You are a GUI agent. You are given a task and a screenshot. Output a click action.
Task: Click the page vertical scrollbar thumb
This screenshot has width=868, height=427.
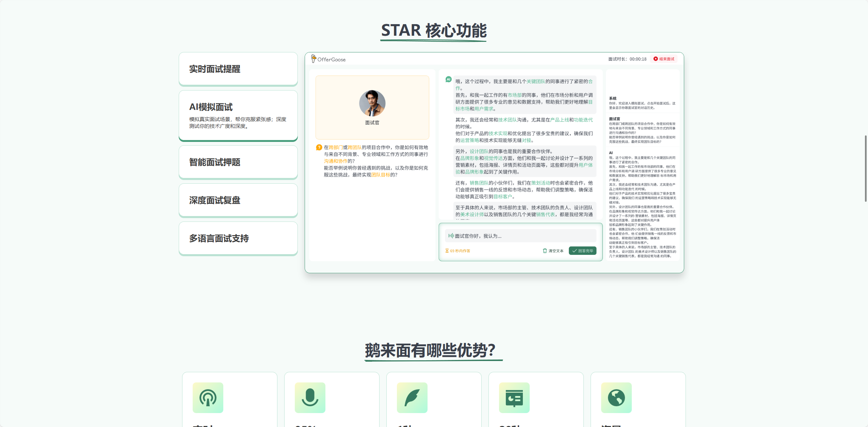(866, 168)
